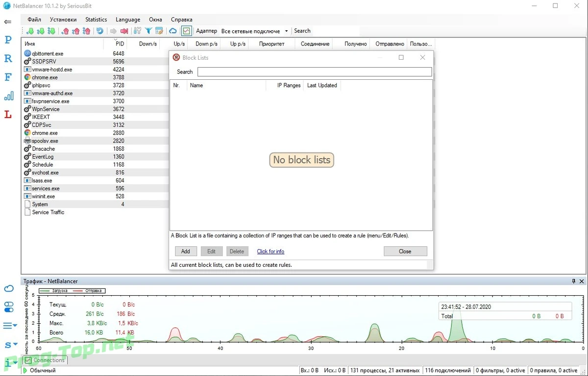
Task: Click Close button in Block Lists dialog
Action: [405, 251]
